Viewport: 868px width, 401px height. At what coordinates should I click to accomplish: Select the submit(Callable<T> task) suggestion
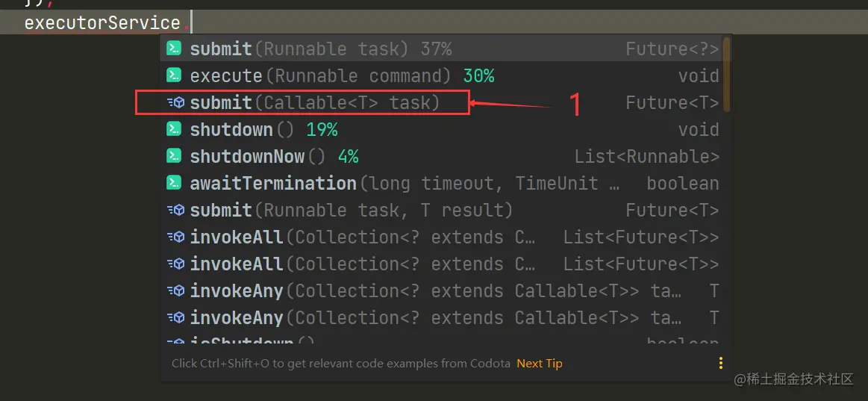tap(442, 102)
